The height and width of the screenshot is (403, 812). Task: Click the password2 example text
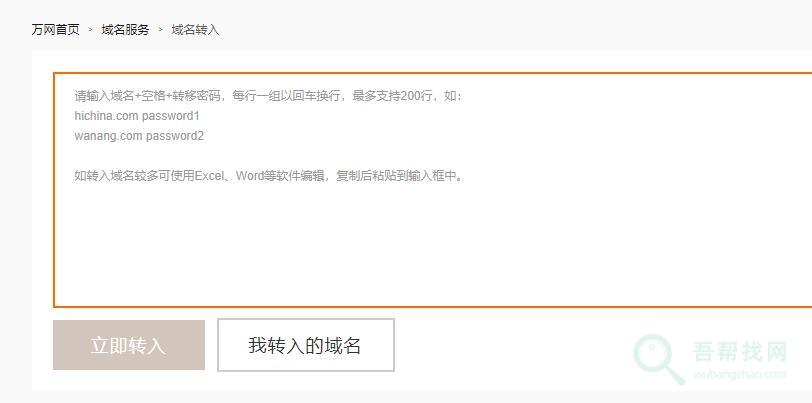tap(175, 136)
